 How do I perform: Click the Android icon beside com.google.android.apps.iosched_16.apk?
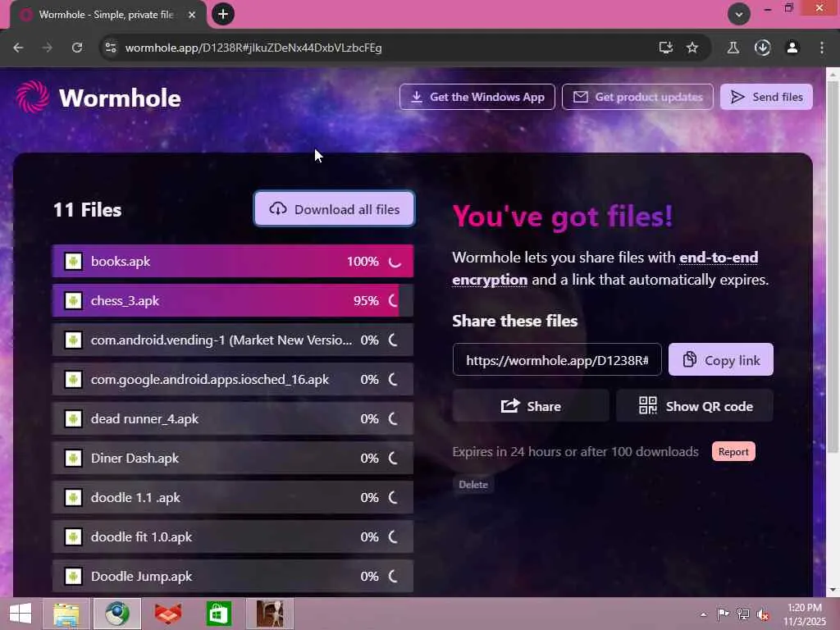pyautogui.click(x=73, y=379)
